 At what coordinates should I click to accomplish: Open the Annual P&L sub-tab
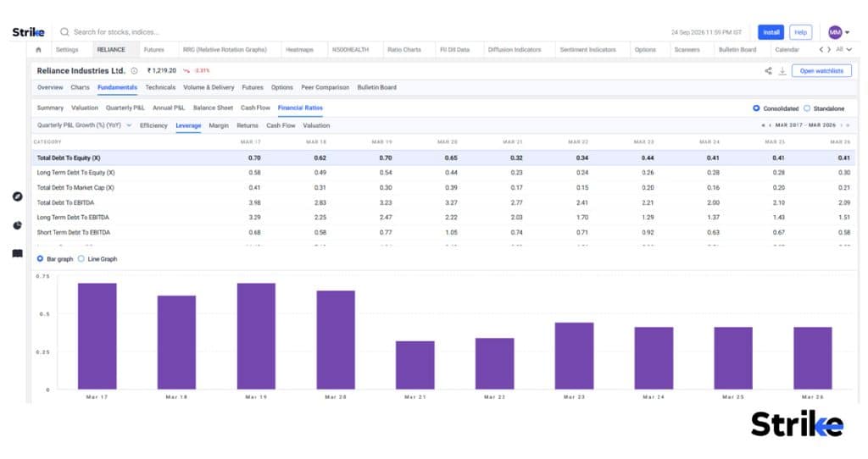pos(169,108)
